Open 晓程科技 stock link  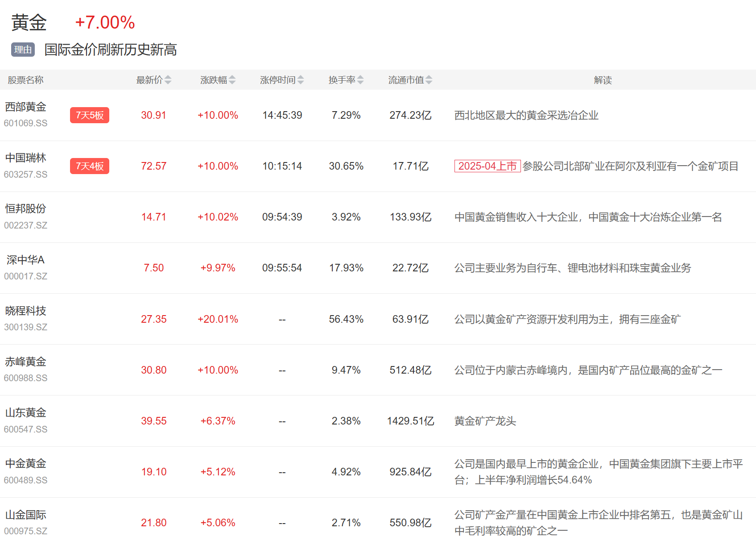tap(26, 311)
